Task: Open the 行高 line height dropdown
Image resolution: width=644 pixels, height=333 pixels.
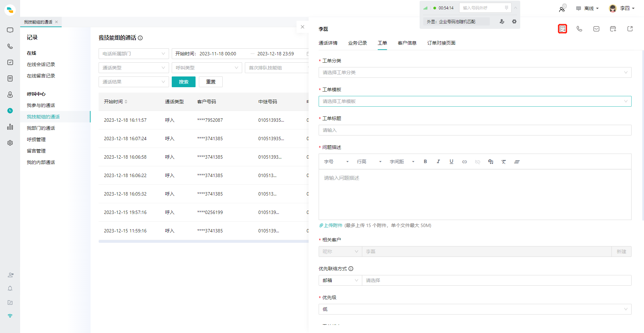Action: click(x=369, y=162)
